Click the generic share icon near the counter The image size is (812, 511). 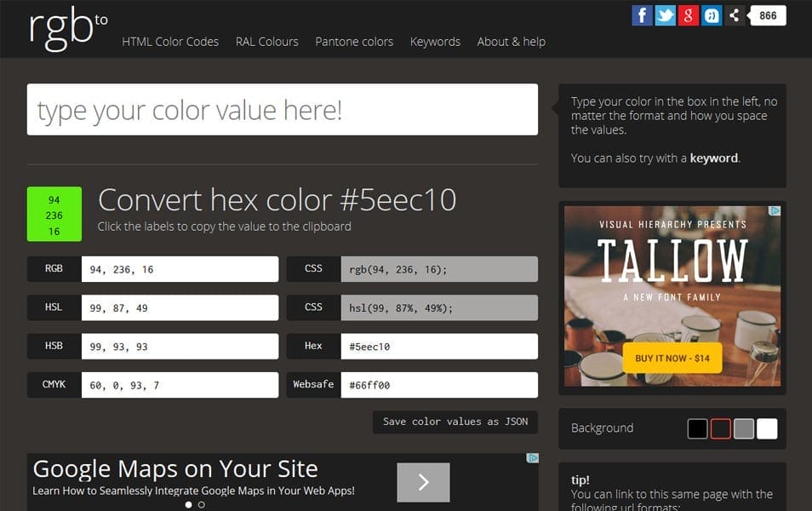(733, 14)
